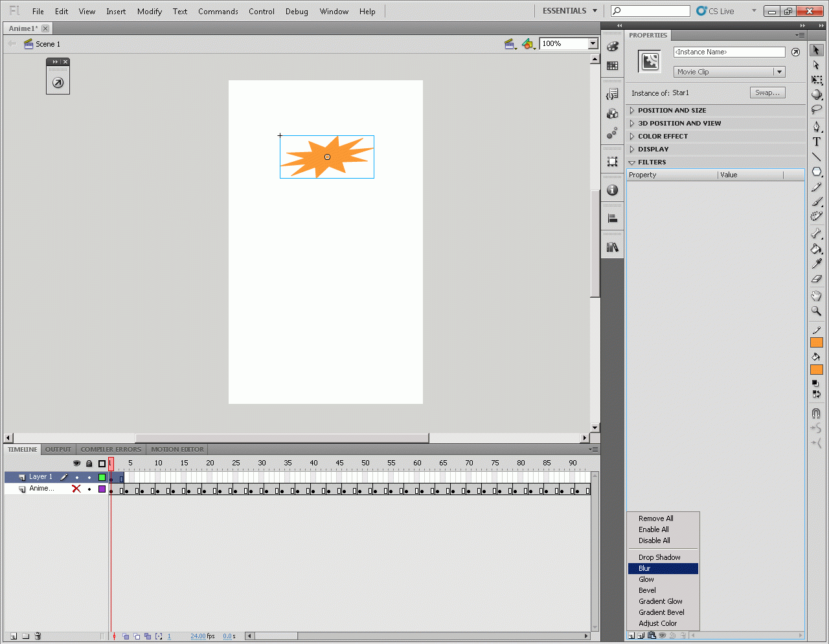The image size is (829, 644).
Task: Toggle visibility of all layers (eye header)
Action: pyautogui.click(x=76, y=463)
